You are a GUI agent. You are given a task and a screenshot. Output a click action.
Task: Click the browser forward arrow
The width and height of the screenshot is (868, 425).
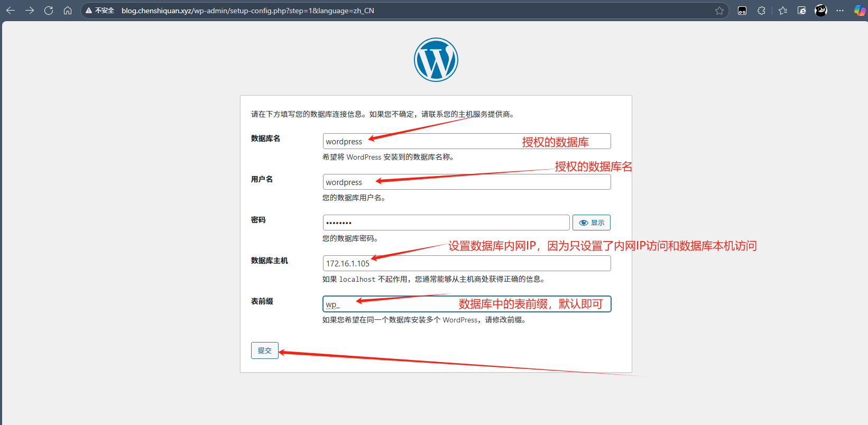[x=30, y=11]
